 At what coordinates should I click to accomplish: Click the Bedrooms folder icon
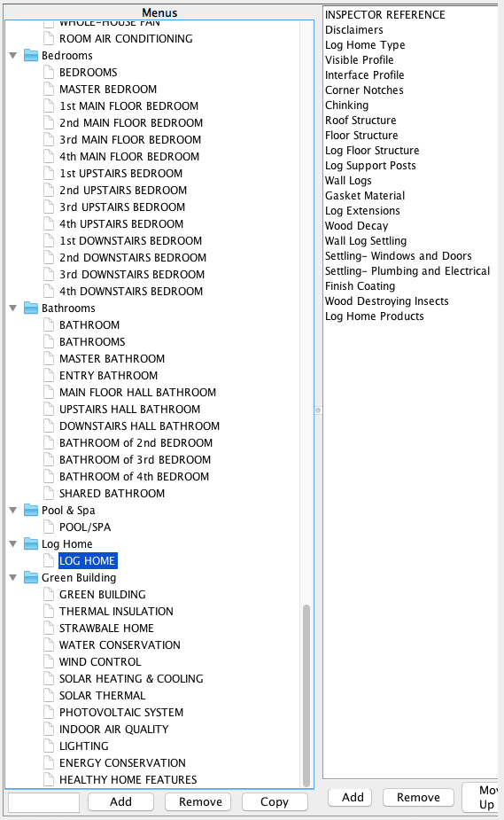coord(31,56)
